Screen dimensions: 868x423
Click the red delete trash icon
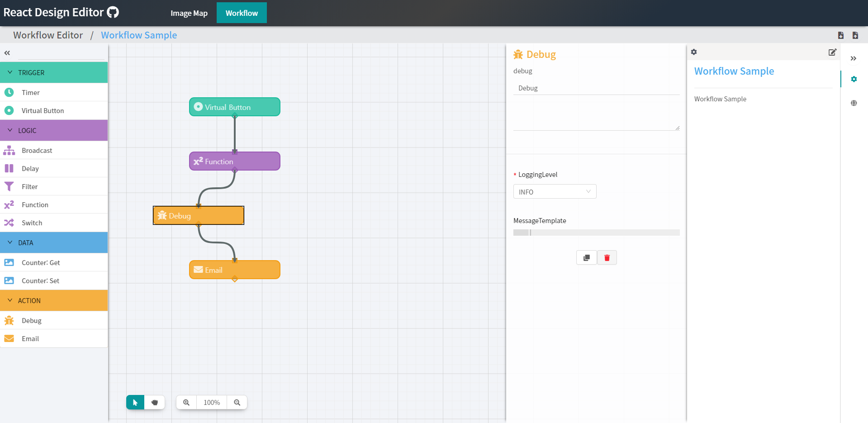pyautogui.click(x=607, y=257)
